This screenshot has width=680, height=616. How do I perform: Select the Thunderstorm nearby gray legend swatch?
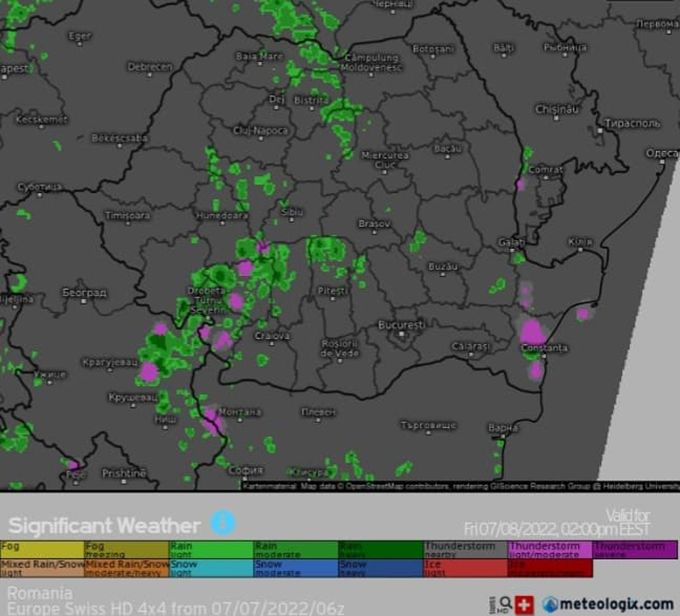[x=464, y=549]
